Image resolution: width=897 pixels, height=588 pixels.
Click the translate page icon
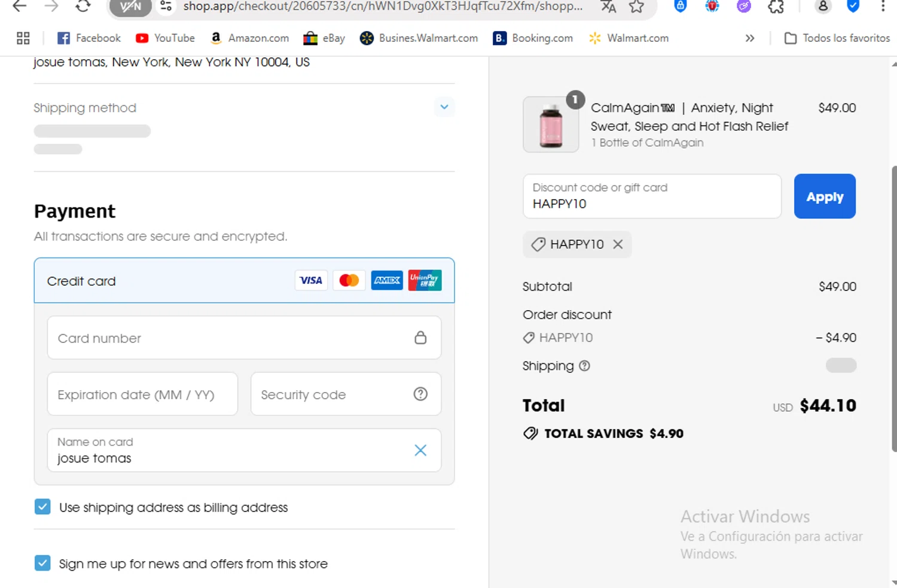coord(608,7)
